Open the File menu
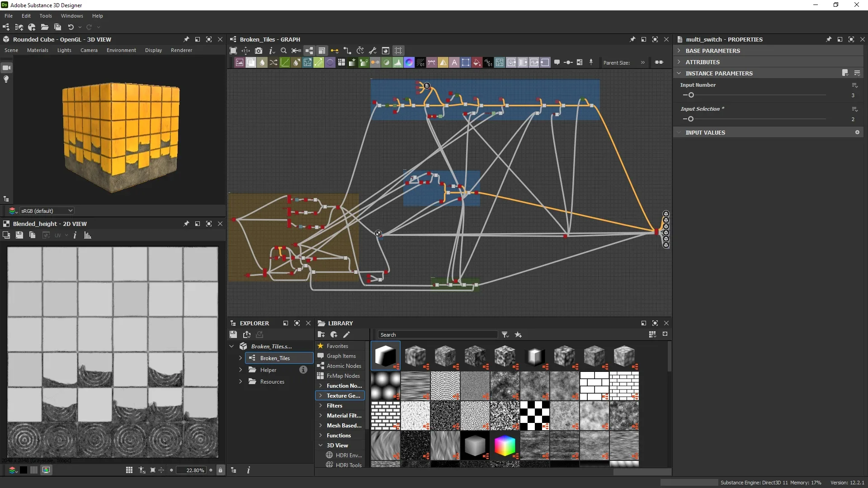 (x=9, y=15)
